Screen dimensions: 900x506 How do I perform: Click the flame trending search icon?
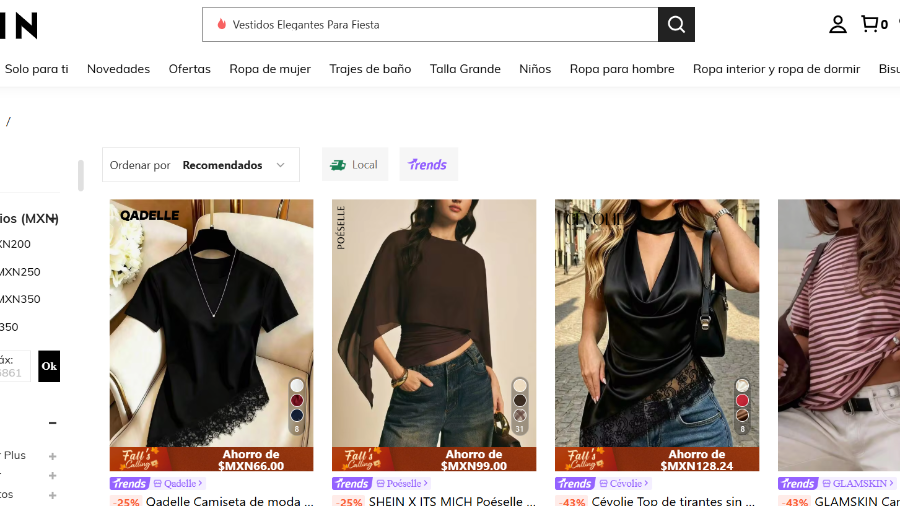(x=222, y=24)
